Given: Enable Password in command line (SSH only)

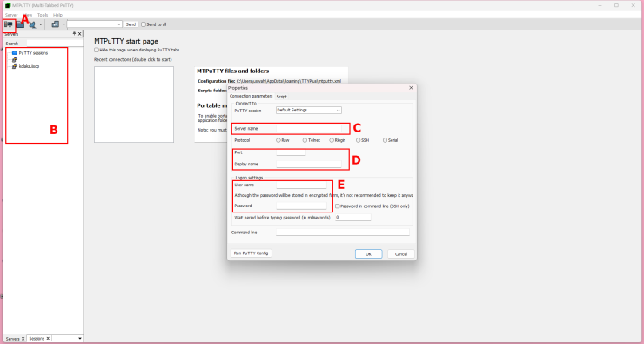Looking at the screenshot, I should [x=338, y=206].
